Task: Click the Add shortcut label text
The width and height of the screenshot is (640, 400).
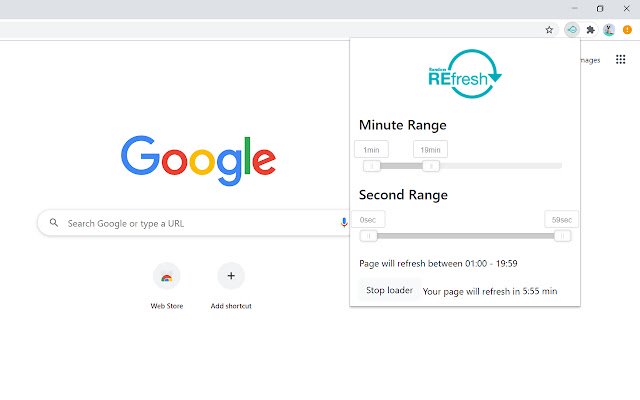Action: click(231, 306)
